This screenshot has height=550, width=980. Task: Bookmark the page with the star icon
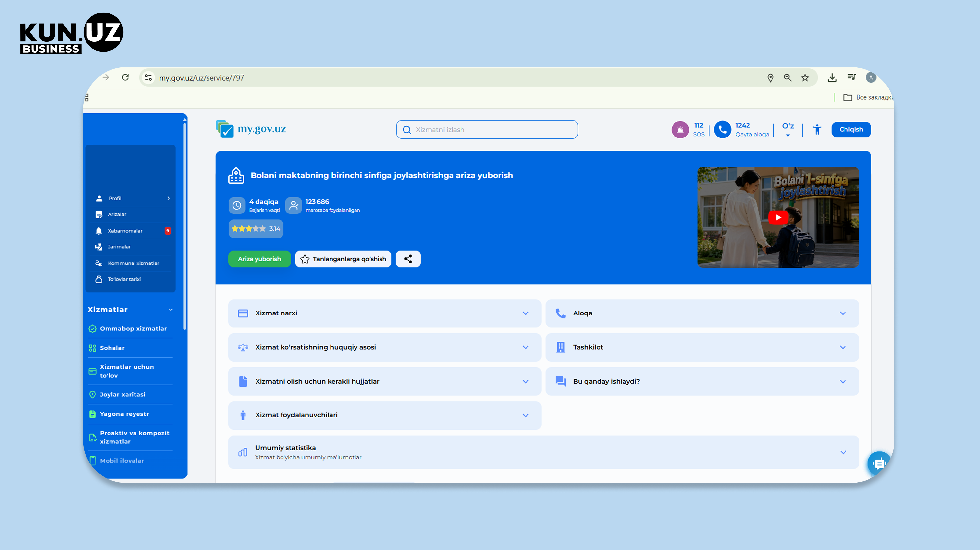(805, 78)
